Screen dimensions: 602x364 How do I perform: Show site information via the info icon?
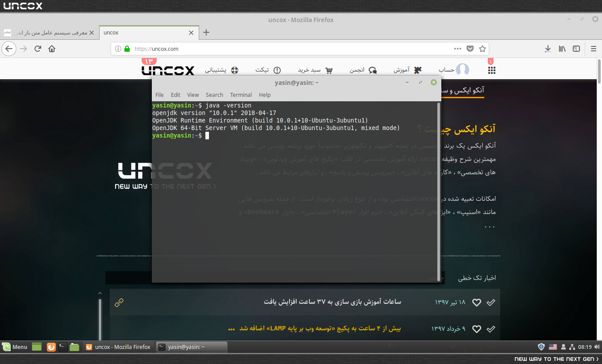[x=118, y=49]
